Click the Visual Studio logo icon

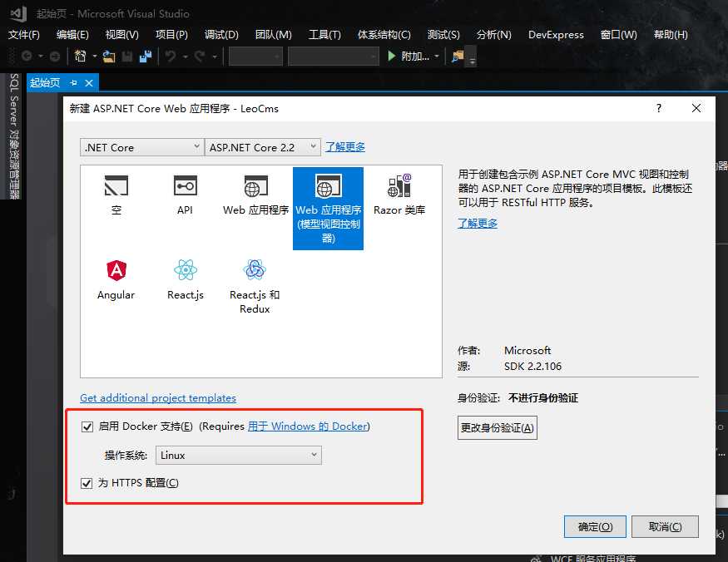[18, 14]
